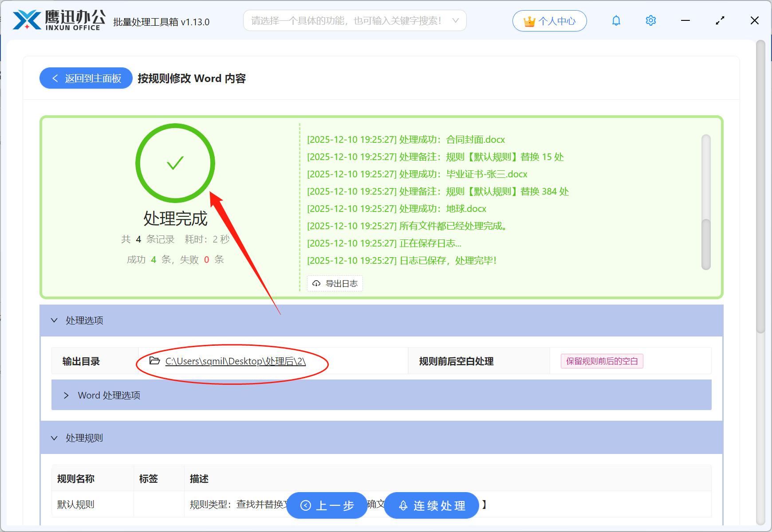Expand the Word 处理选项 section
Image resolution: width=772 pixels, height=532 pixels.
[x=67, y=395]
